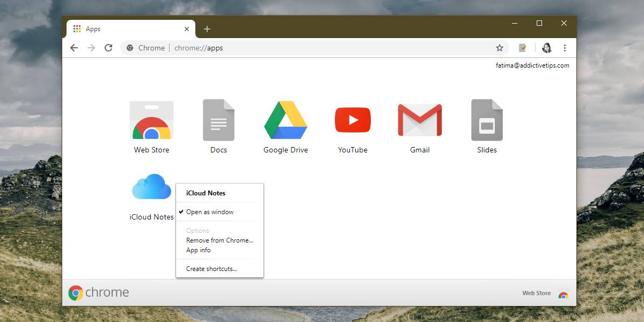The image size is (644, 322).
Task: Close the Chrome window
Action: [564, 23]
